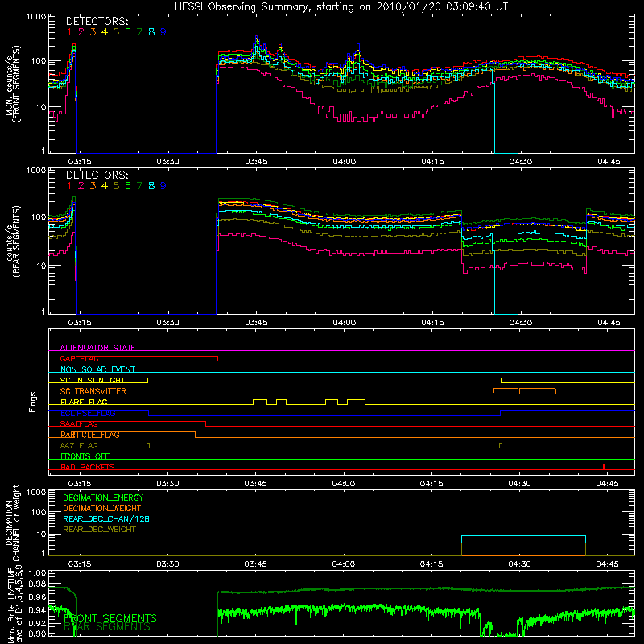Click the MON. counts/s (FRONT SEGMENTS) axis title

pos(12,84)
